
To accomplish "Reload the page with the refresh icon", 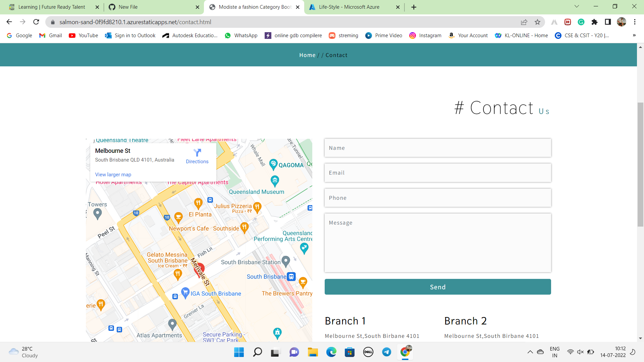I will click(x=36, y=22).
